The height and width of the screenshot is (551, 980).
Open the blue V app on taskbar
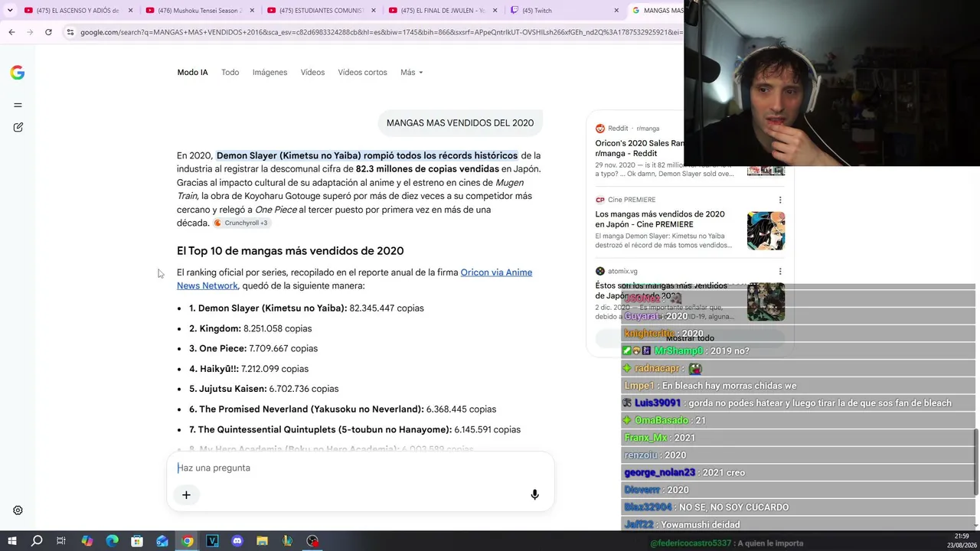coord(212,541)
